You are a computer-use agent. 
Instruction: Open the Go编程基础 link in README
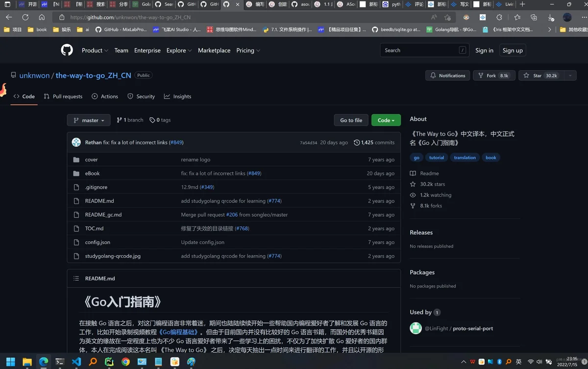[x=179, y=332]
